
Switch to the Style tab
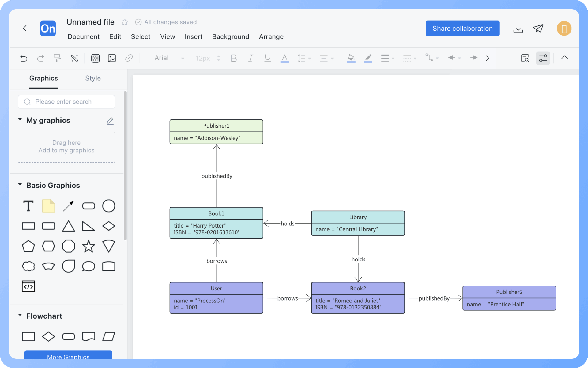93,79
